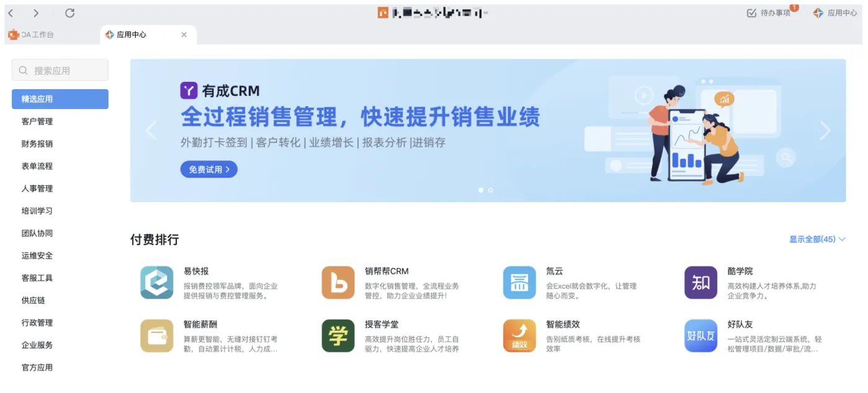
Task: Choose 运维安全 category
Action: pos(37,255)
